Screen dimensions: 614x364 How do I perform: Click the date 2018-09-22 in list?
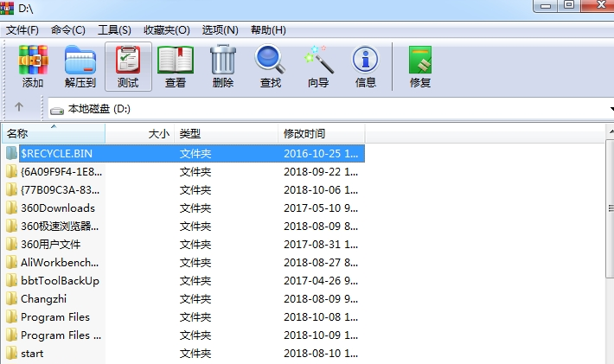(321, 171)
